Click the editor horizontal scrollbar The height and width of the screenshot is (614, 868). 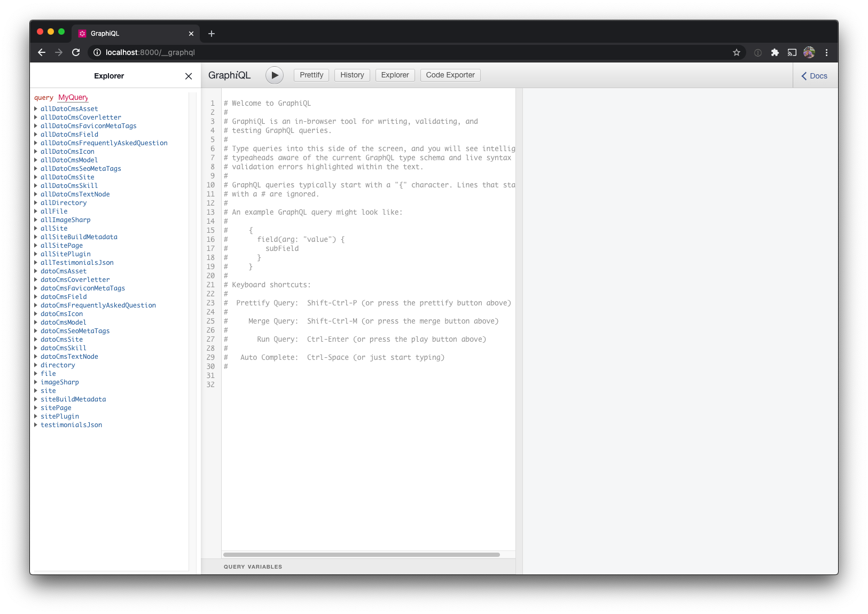361,555
